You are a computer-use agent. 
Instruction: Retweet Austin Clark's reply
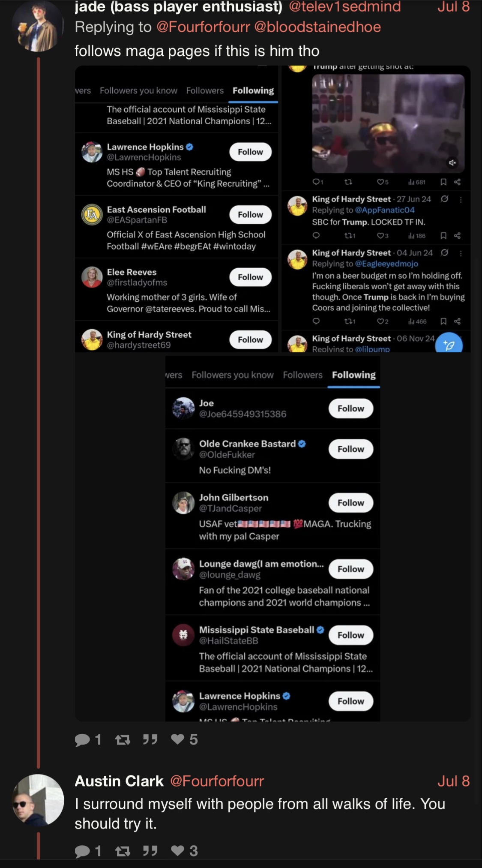point(123,850)
